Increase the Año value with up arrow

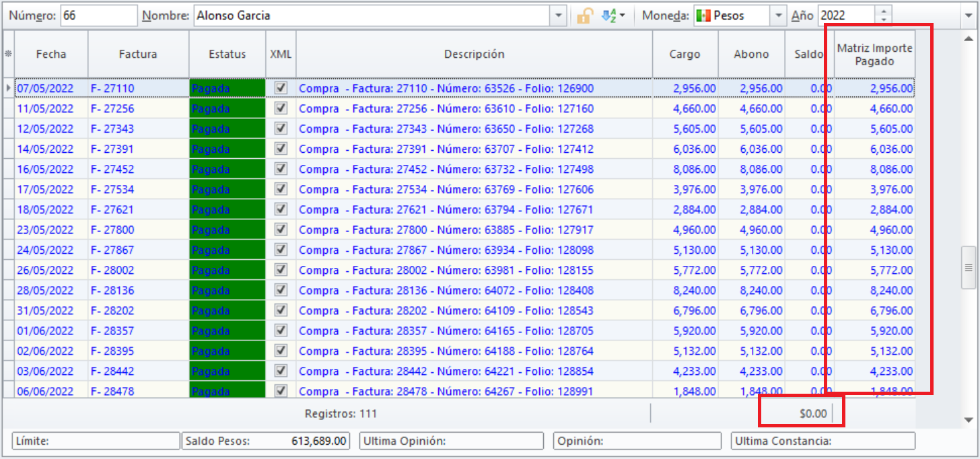884,11
